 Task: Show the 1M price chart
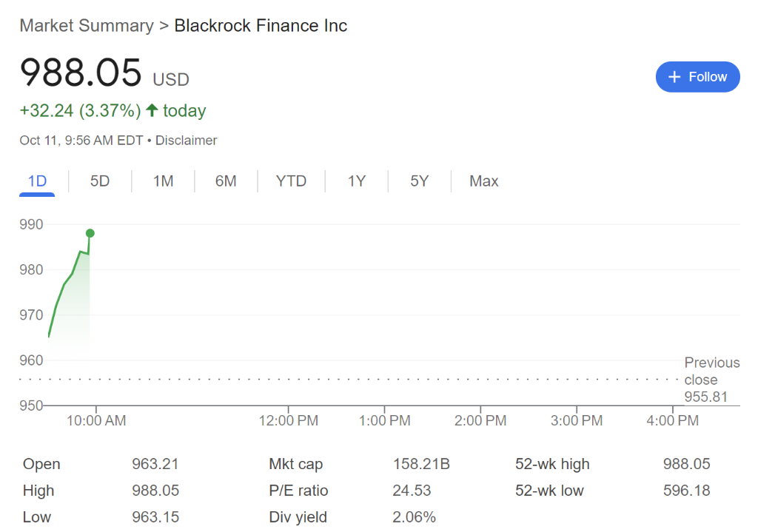point(163,181)
